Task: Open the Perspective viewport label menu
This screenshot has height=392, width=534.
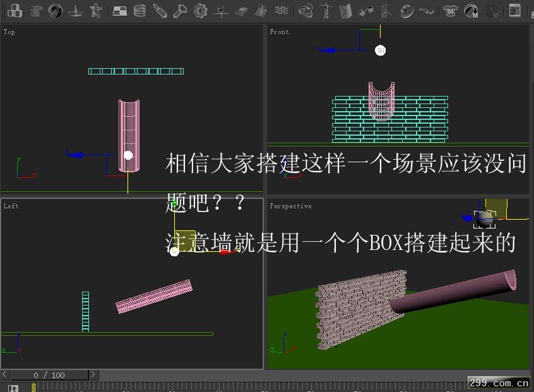Action: [290, 206]
